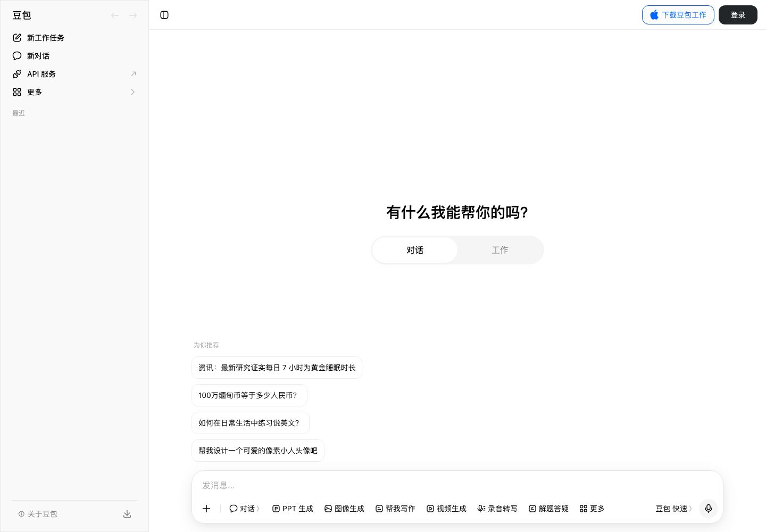Click the download icon at sidebar bottom

tap(127, 514)
